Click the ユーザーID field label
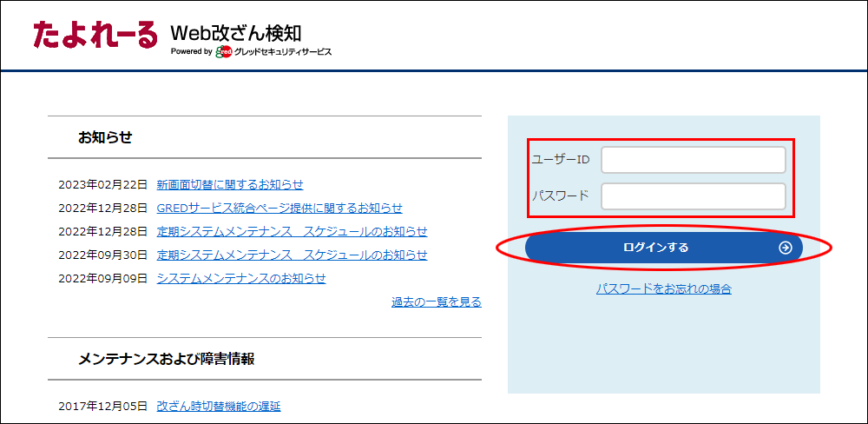868x424 pixels. coord(561,160)
